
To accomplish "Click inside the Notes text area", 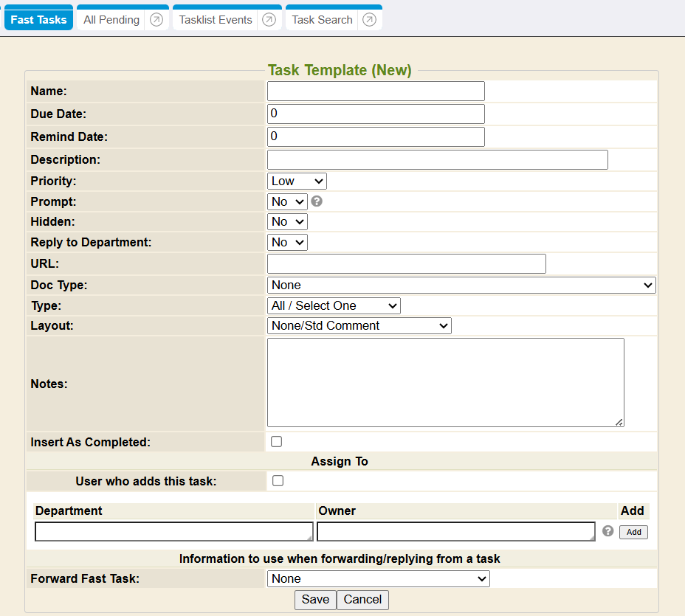I will (x=445, y=382).
